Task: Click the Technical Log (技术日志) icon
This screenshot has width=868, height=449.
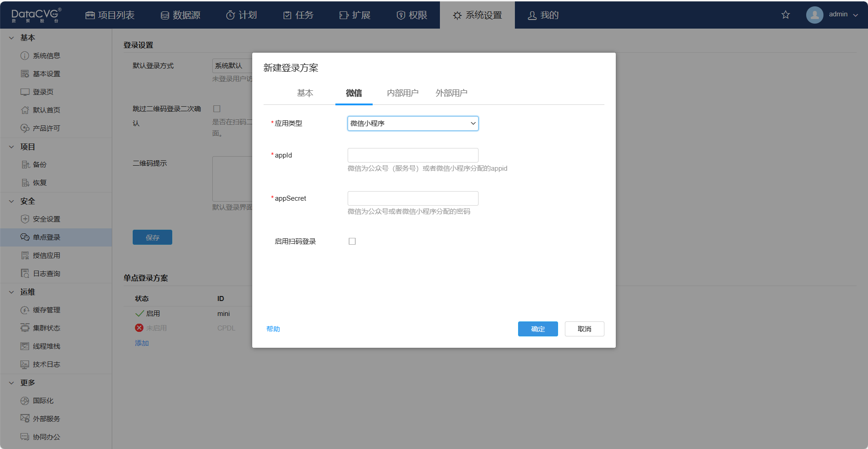Action: click(25, 364)
